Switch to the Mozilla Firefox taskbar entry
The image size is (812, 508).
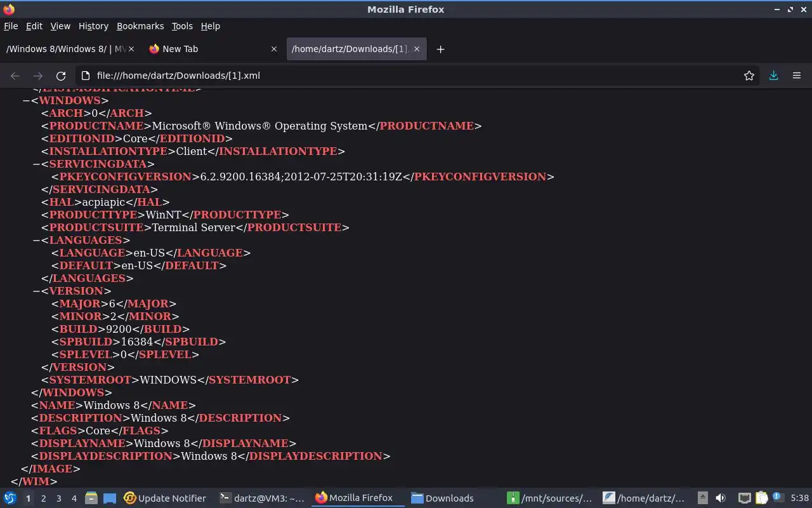(358, 498)
